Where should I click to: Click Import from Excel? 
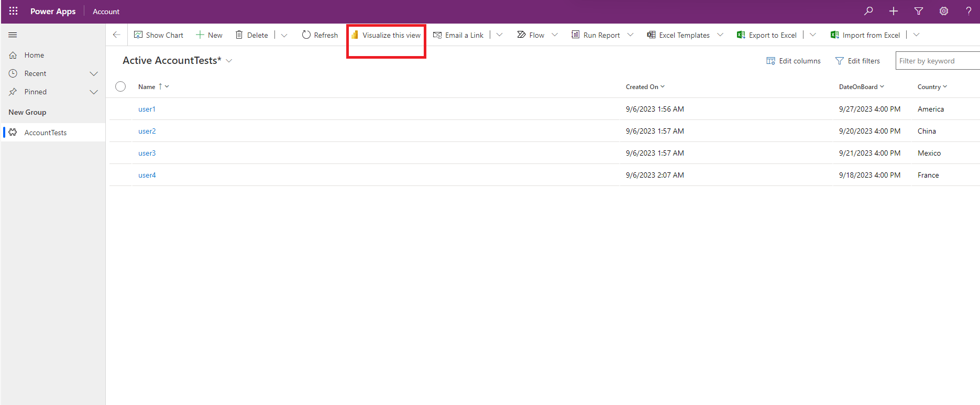[865, 35]
